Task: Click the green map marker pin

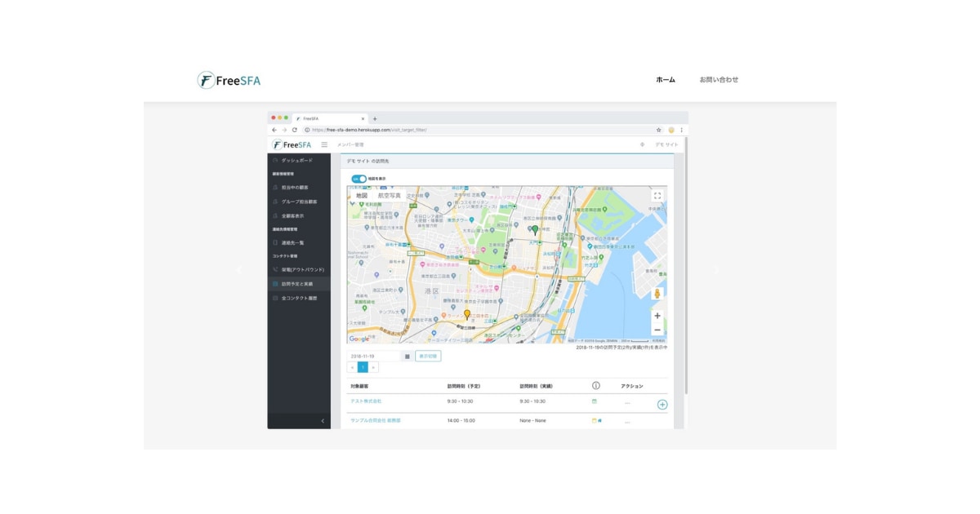Action: tap(535, 230)
